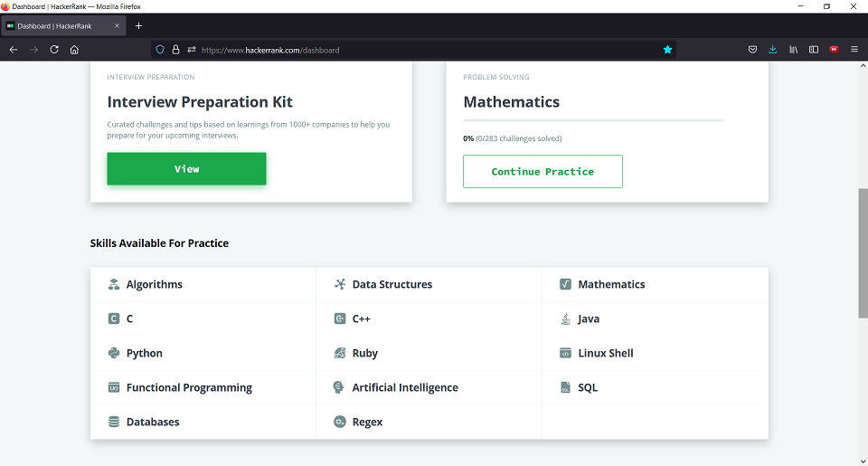Click the tracking protection shield icon
The height and width of the screenshot is (466, 868).
pos(160,50)
